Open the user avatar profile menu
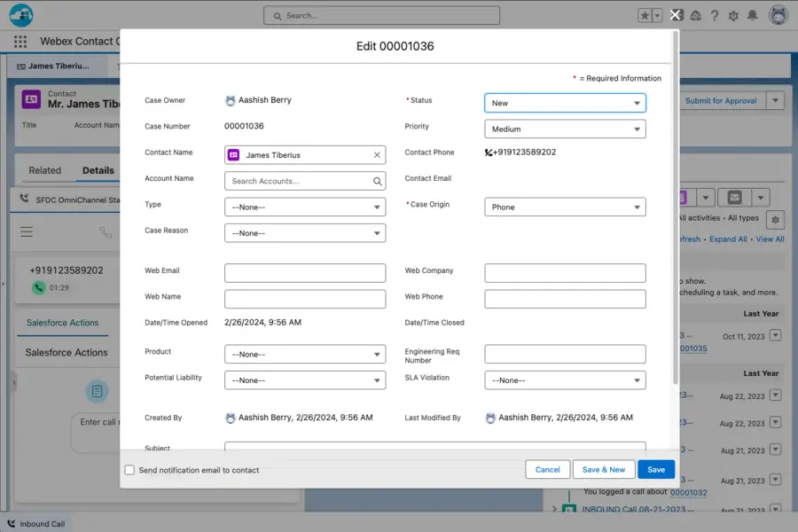Screen dimensions: 798x532 click(778, 15)
